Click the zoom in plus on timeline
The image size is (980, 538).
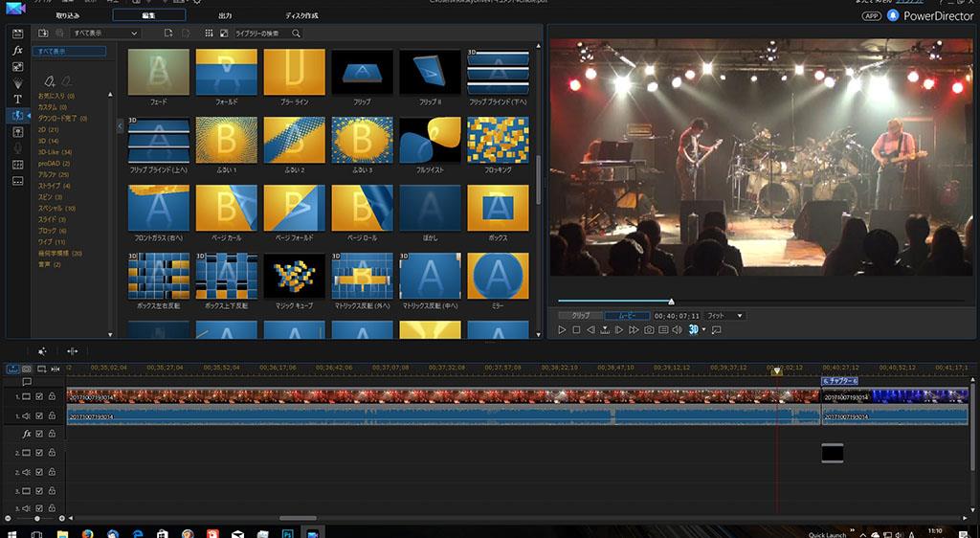[x=62, y=519]
